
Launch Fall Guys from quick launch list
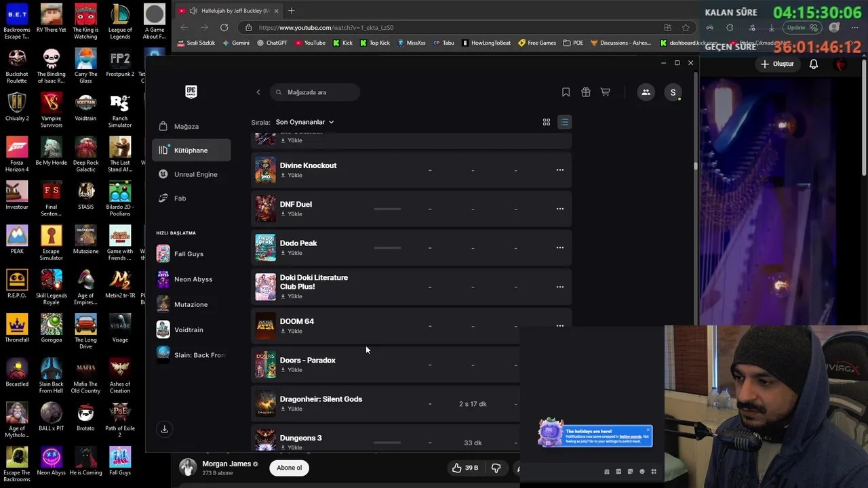189,253
